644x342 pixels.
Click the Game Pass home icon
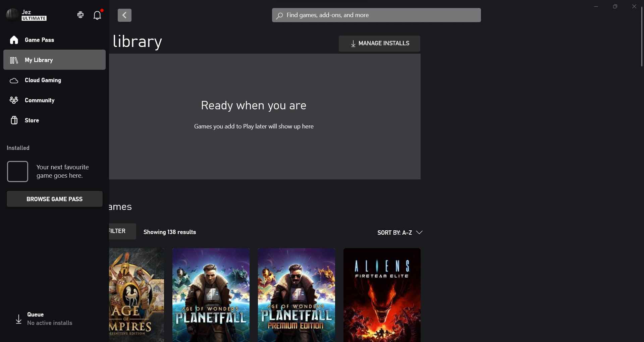pos(14,40)
